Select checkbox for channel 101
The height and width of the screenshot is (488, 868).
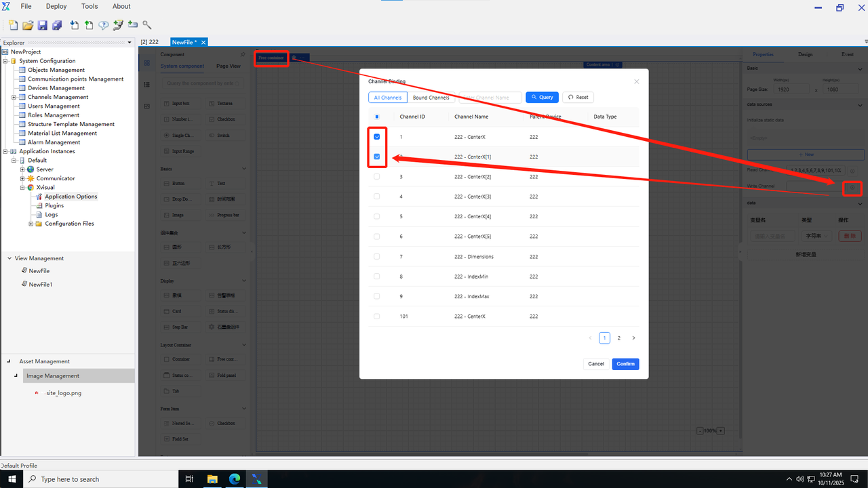[377, 317]
